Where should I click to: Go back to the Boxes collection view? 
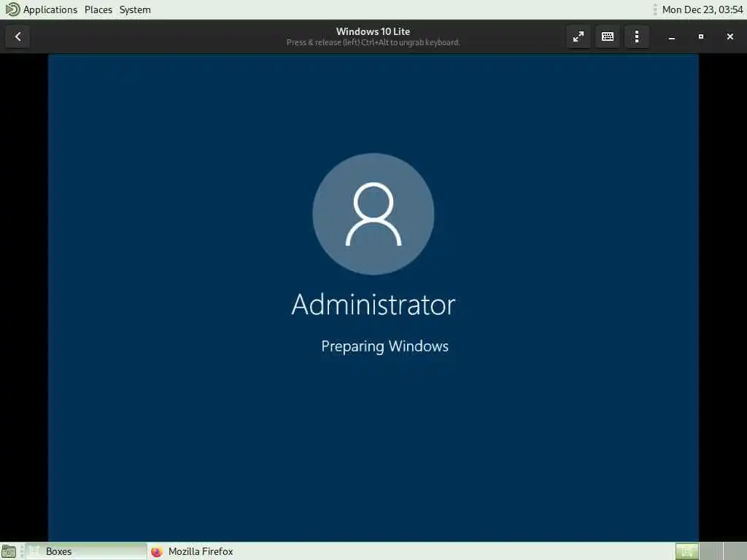click(x=18, y=36)
